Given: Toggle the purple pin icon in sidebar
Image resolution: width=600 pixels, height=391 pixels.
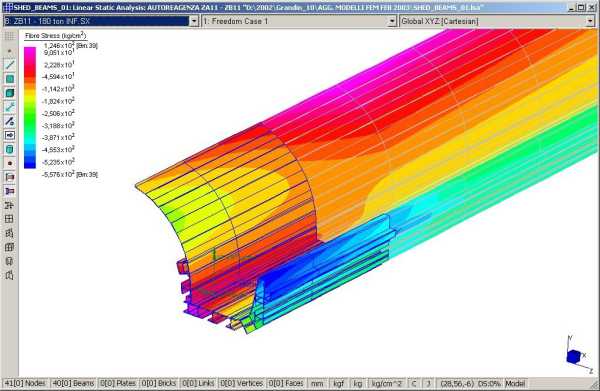Looking at the screenshot, I should tap(10, 191).
